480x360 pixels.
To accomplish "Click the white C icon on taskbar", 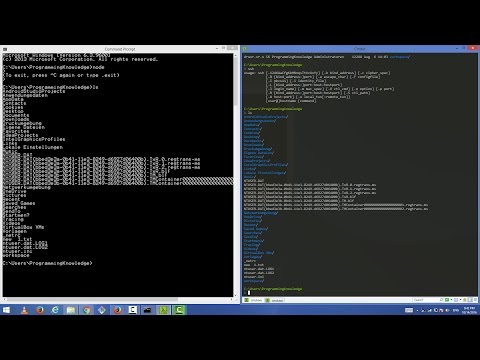I will point(132,310).
